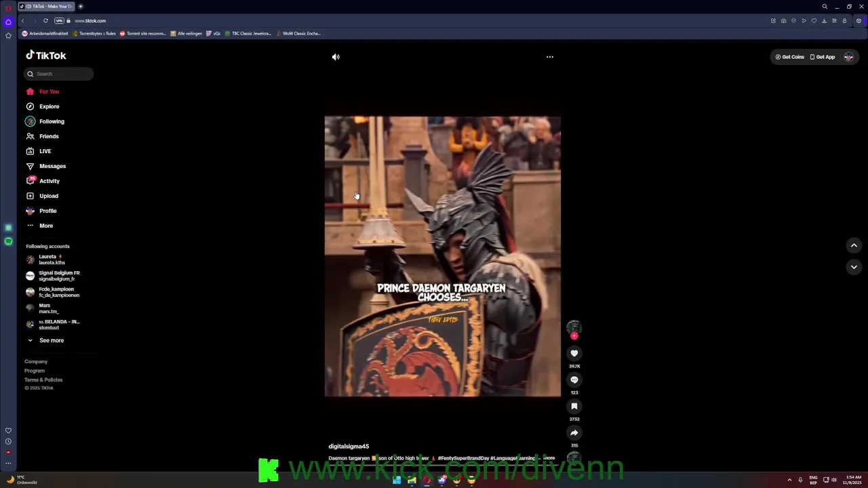Click the heart icon in address bar

[x=814, y=21]
